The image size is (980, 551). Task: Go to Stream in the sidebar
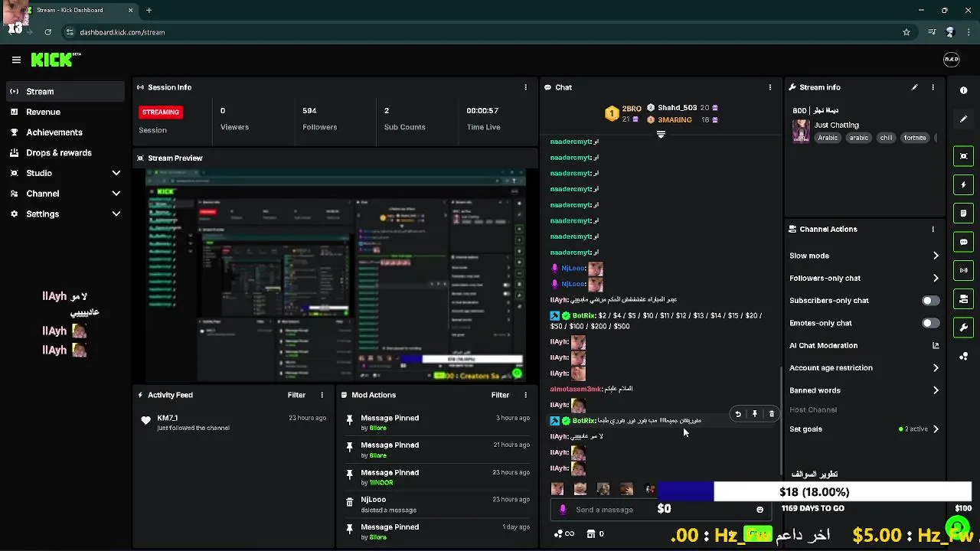64,91
